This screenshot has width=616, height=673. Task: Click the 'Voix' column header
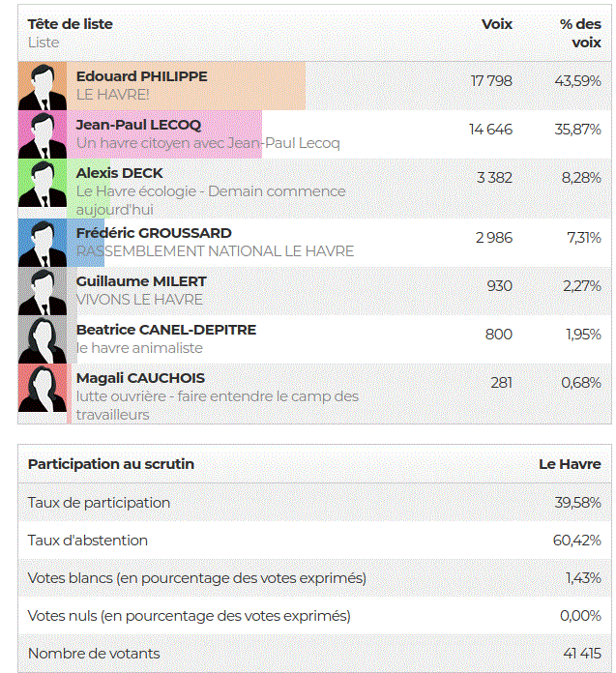497,24
